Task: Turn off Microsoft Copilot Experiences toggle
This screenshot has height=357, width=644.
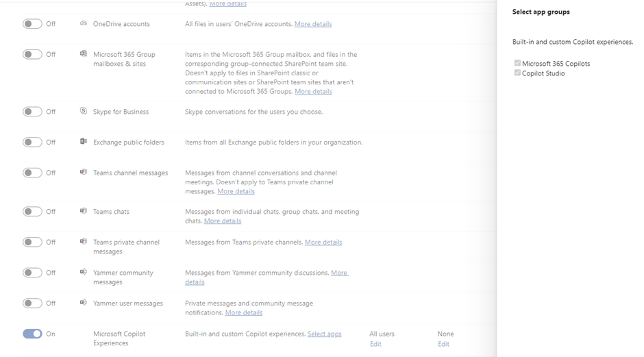Action: pos(32,334)
